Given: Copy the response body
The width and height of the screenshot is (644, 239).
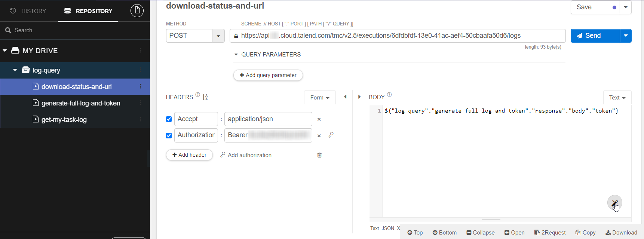Looking at the screenshot, I should pyautogui.click(x=586, y=233).
